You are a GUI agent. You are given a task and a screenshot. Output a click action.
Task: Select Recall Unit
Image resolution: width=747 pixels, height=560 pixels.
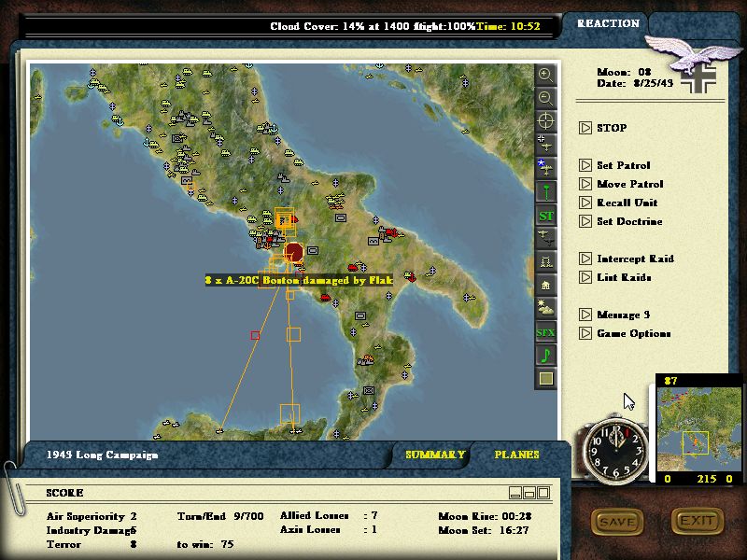click(x=627, y=203)
